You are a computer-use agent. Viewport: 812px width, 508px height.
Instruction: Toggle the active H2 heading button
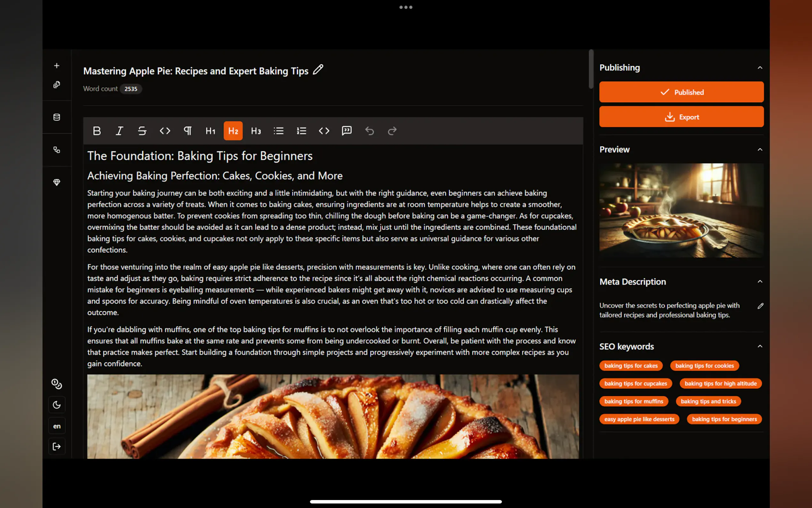[233, 131]
